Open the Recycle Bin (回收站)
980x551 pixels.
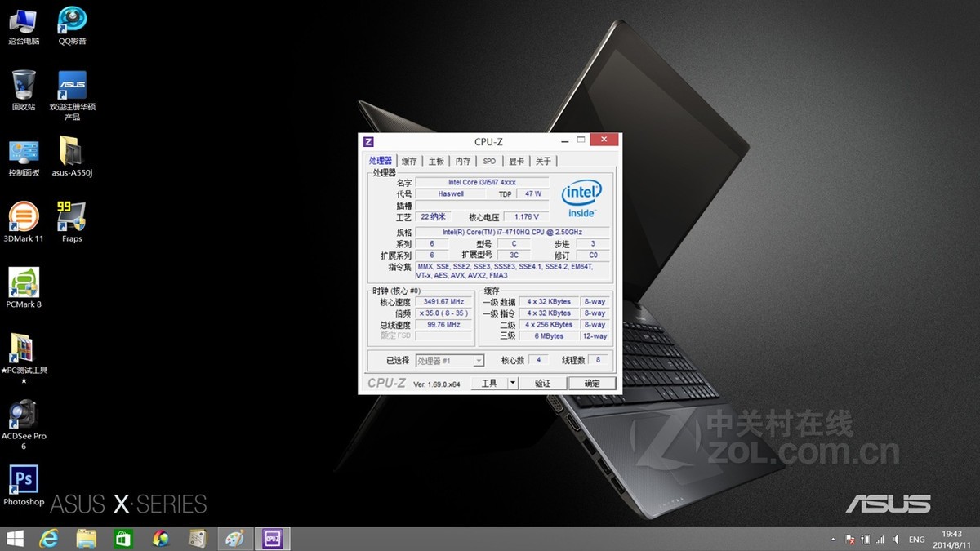tap(23, 86)
